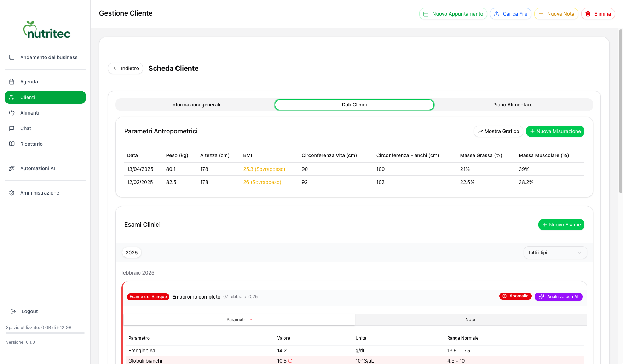Click the febbraio 2025 month label
Screen dimensions: 623x364
138,273
